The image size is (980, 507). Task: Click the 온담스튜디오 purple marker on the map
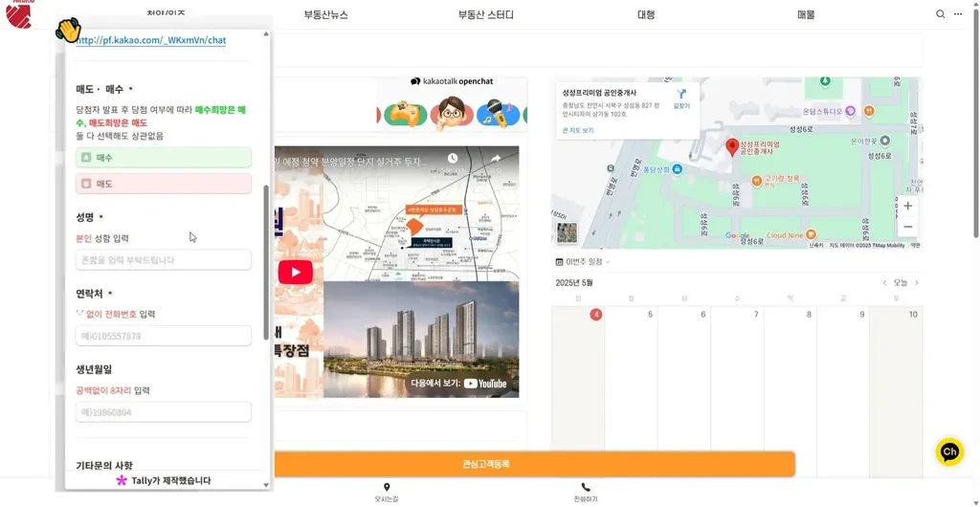[x=850, y=111]
